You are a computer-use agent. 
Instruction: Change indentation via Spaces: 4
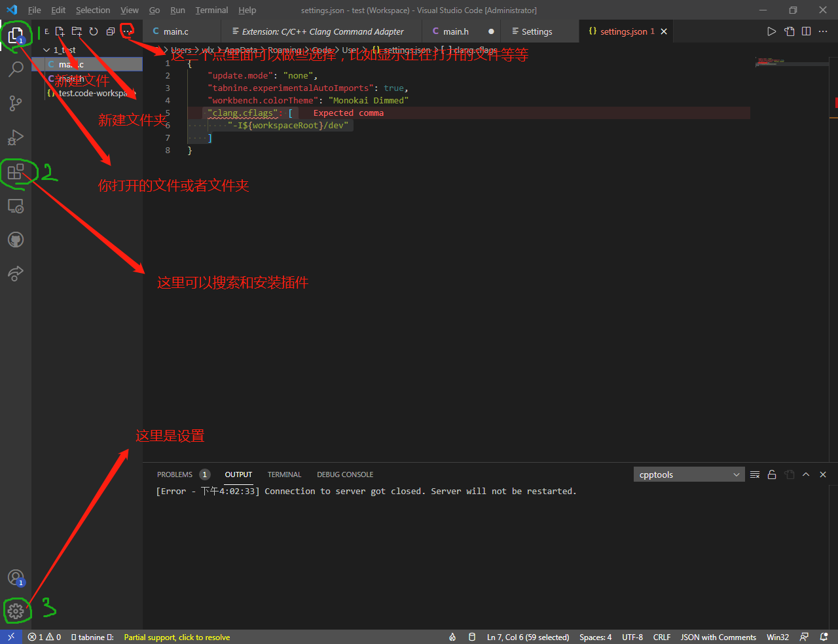(595, 637)
